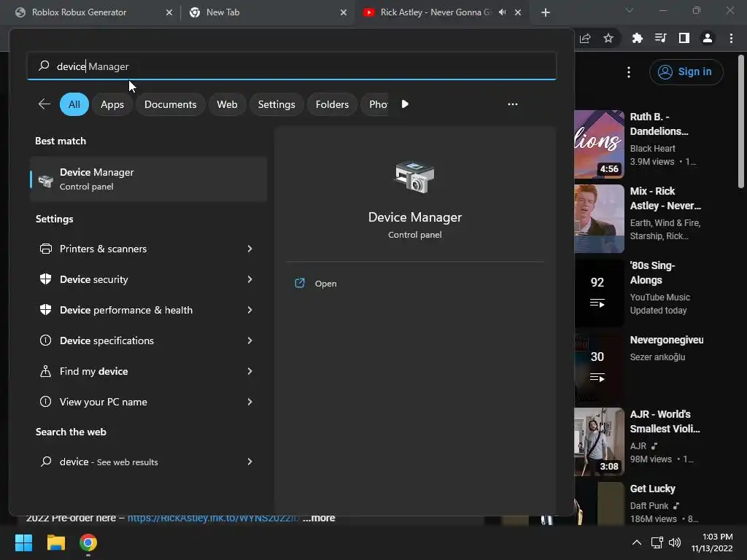
Task: Launch File Explorer from taskbar
Action: pyautogui.click(x=55, y=542)
